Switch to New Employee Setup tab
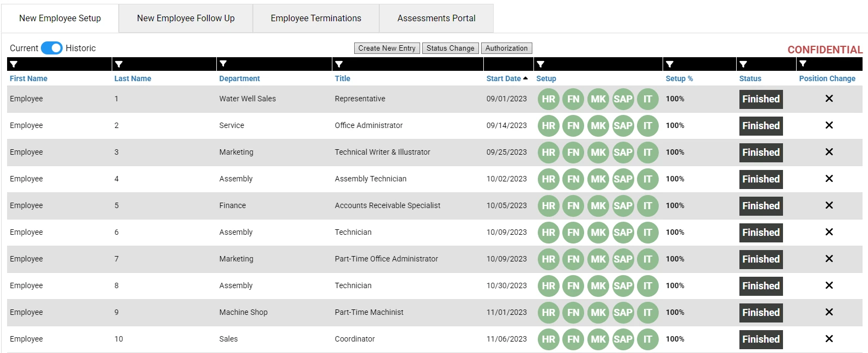 coord(60,19)
